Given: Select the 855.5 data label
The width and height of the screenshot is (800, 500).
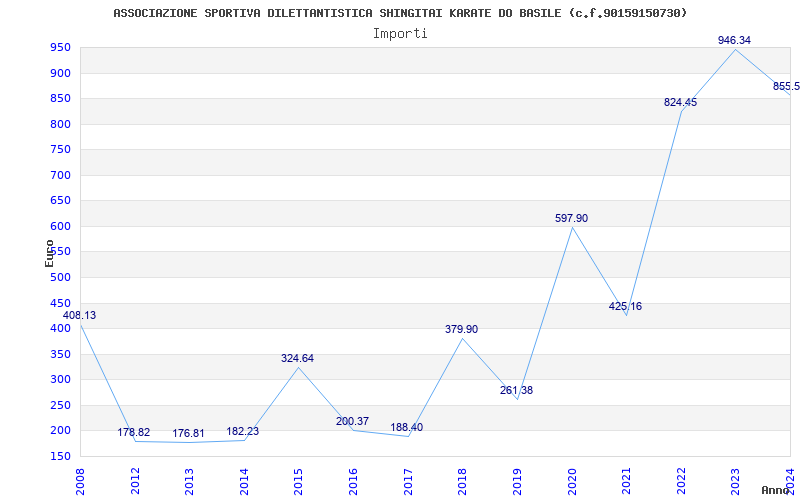Looking at the screenshot, I should (x=786, y=86).
